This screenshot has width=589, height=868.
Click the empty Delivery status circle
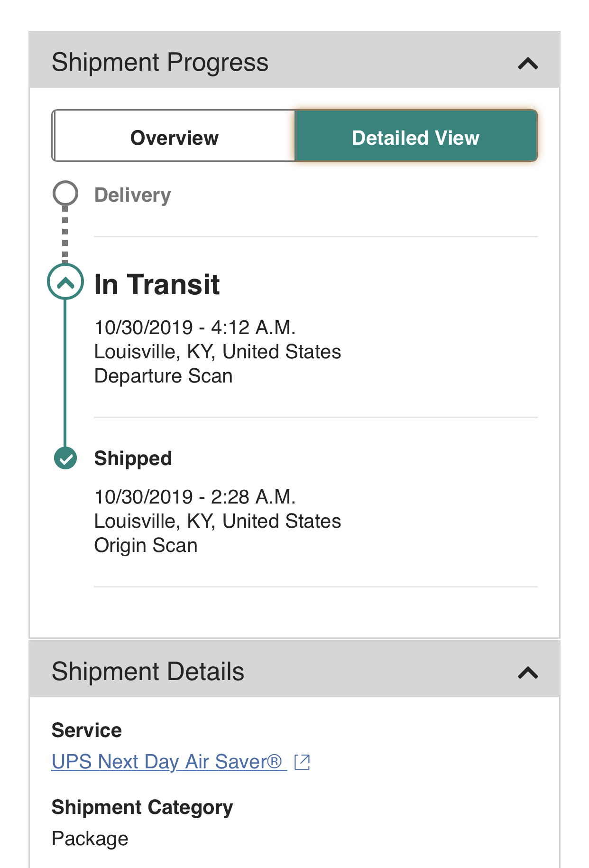click(65, 193)
